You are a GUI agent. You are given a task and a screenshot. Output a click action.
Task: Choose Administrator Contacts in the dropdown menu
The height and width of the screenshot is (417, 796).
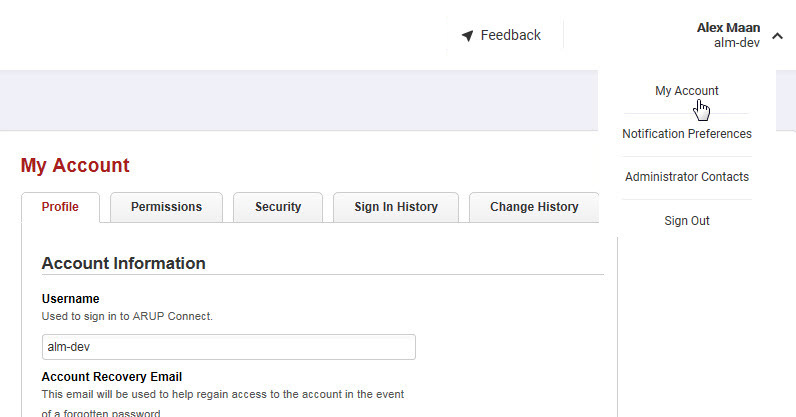686,177
